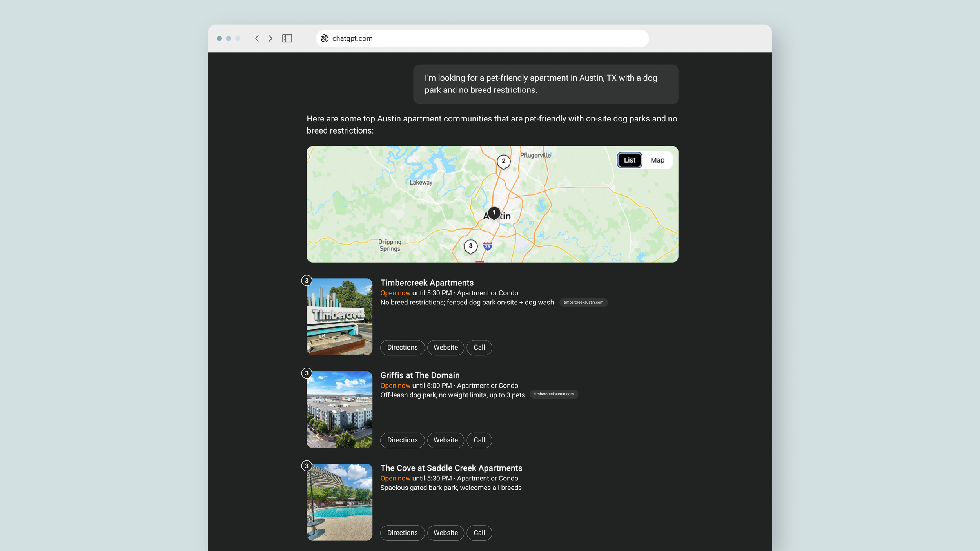The width and height of the screenshot is (980, 551).
Task: Click the back navigation arrow
Action: coord(257,38)
